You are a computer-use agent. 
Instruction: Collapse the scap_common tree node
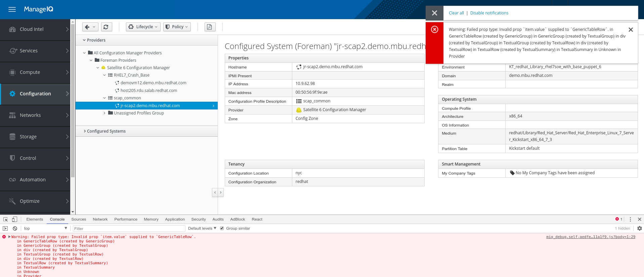click(x=104, y=98)
